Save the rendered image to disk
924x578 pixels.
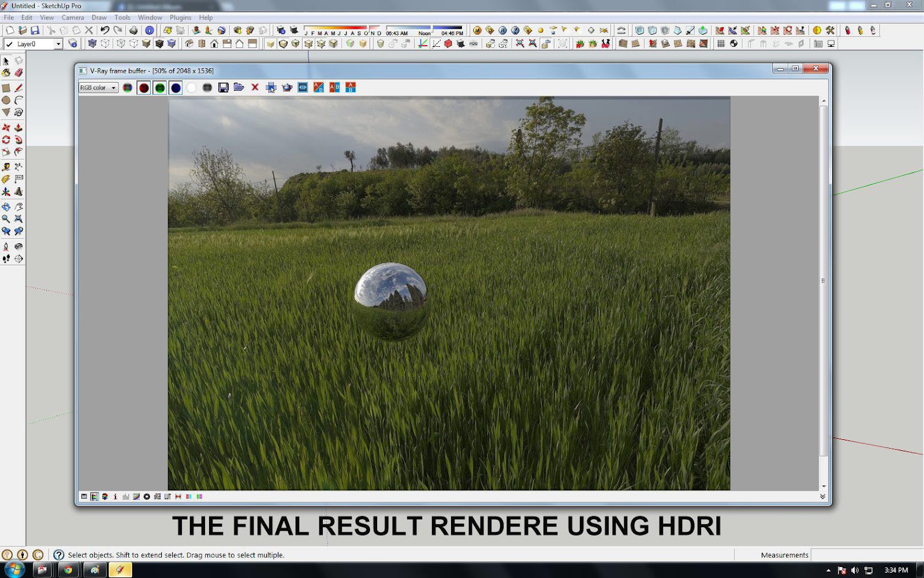[222, 87]
